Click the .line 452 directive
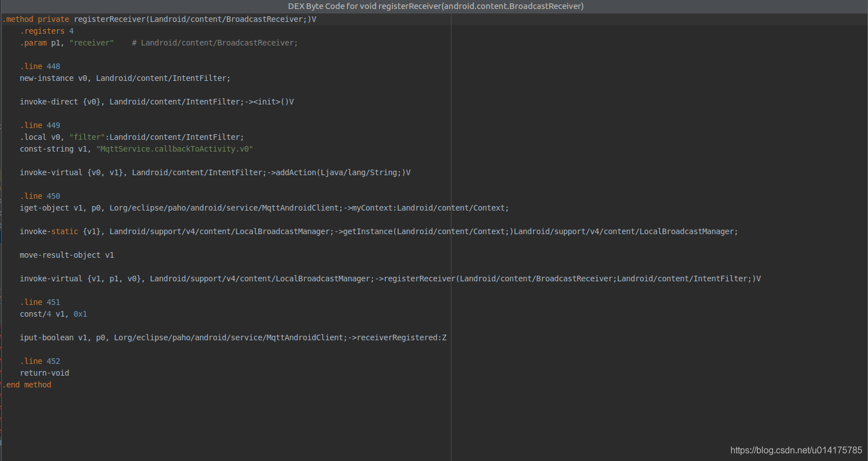Screen dimensions: 868x461 click(40, 361)
